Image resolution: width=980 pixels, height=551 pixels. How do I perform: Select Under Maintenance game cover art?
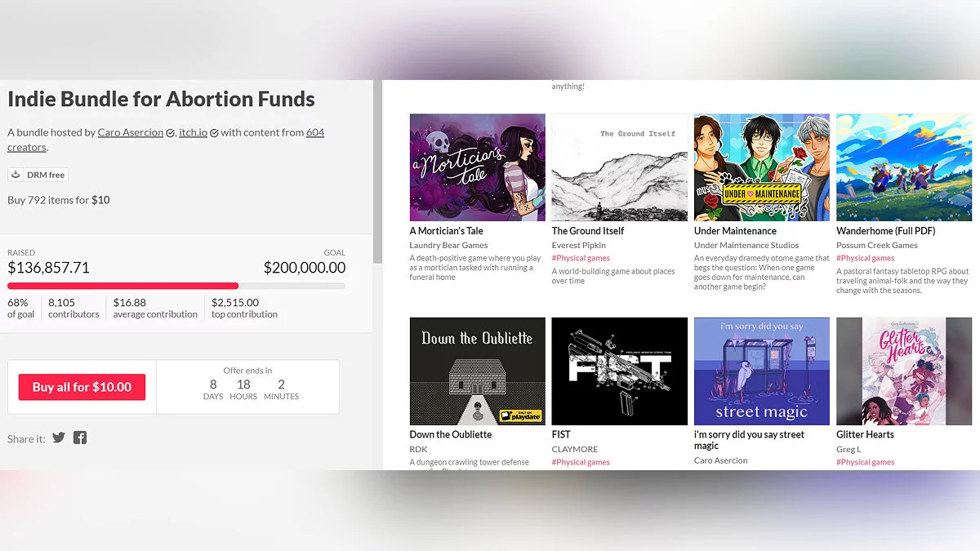(x=762, y=167)
